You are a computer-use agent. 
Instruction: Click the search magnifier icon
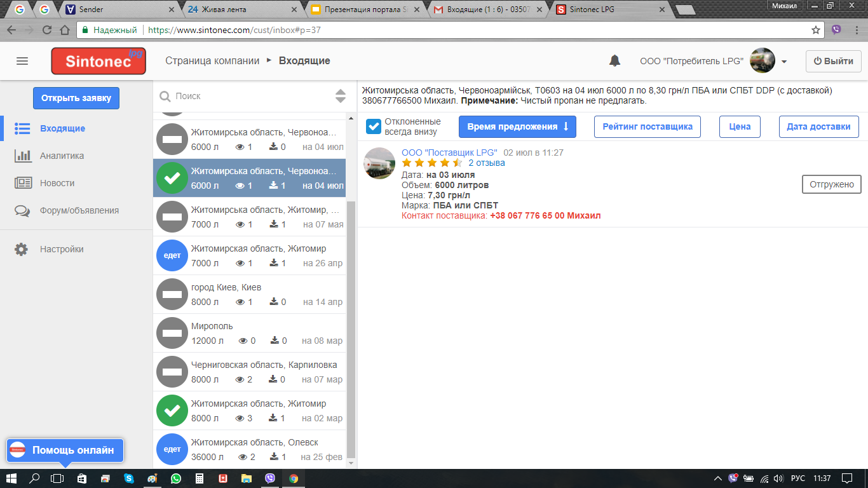point(165,96)
